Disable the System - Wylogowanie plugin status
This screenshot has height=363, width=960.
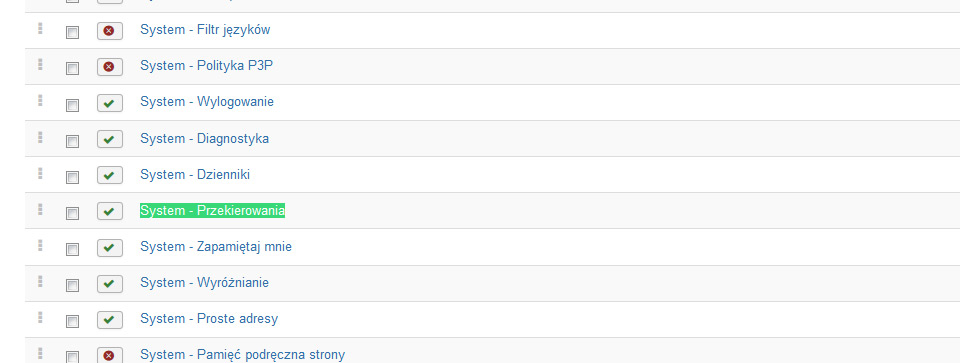(110, 103)
